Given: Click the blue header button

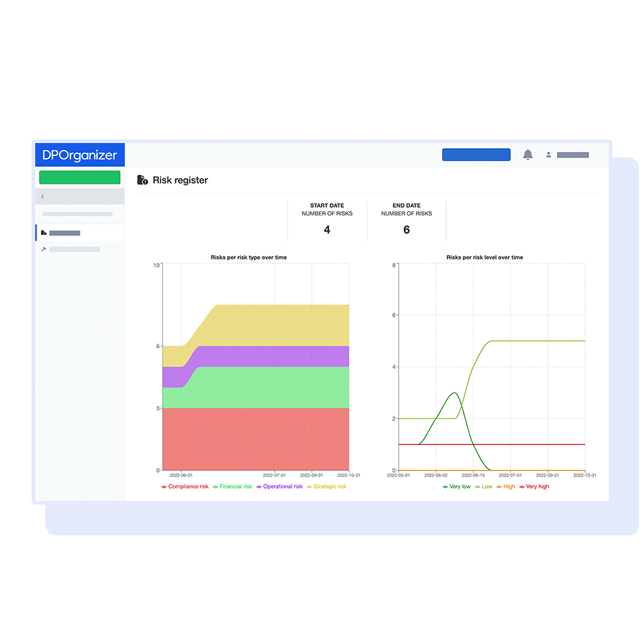Looking at the screenshot, I should coord(476,155).
